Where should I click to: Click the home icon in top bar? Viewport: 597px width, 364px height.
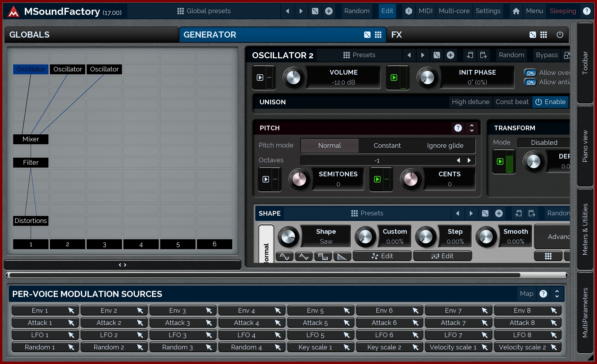tap(516, 11)
